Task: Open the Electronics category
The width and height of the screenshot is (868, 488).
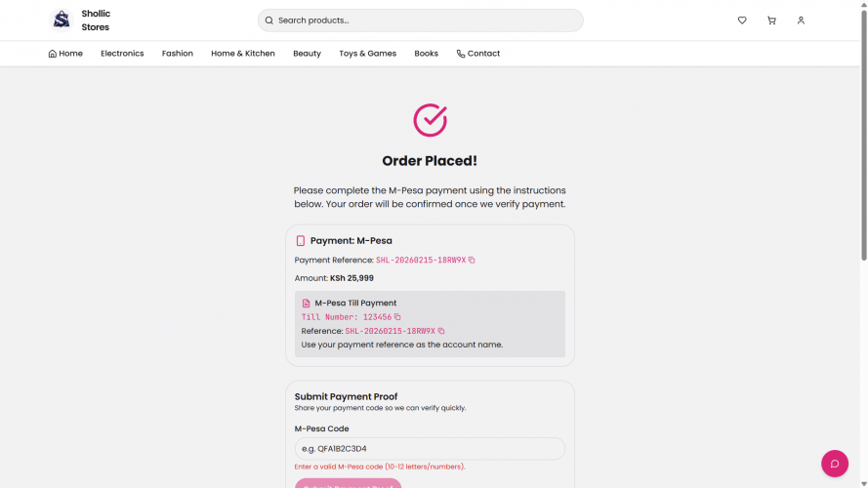Action: tap(122, 54)
